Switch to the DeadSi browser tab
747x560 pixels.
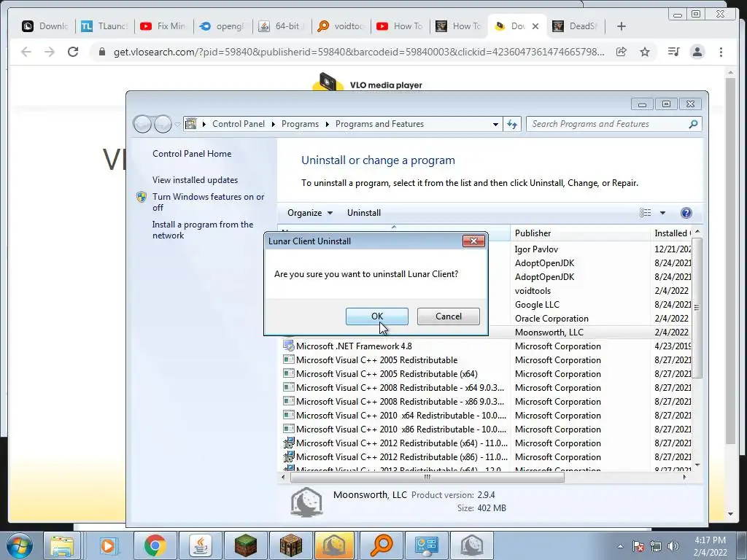[x=576, y=26]
